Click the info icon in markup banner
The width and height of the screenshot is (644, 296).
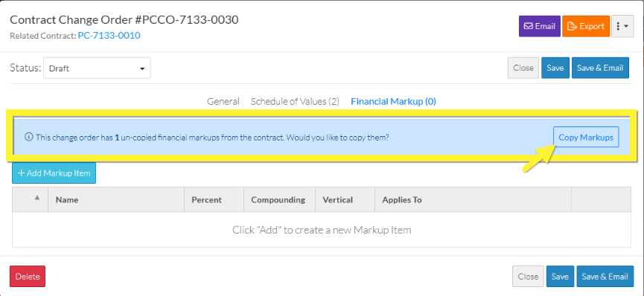29,137
